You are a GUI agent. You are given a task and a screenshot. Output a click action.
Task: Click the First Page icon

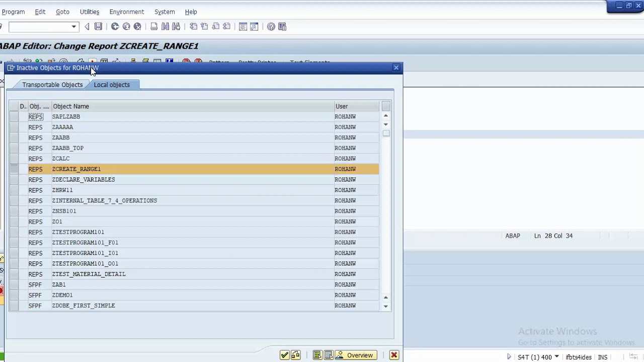[x=193, y=27]
